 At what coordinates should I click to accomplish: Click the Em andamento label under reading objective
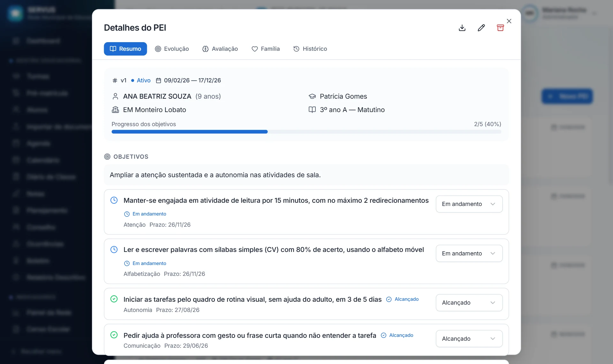click(x=145, y=214)
